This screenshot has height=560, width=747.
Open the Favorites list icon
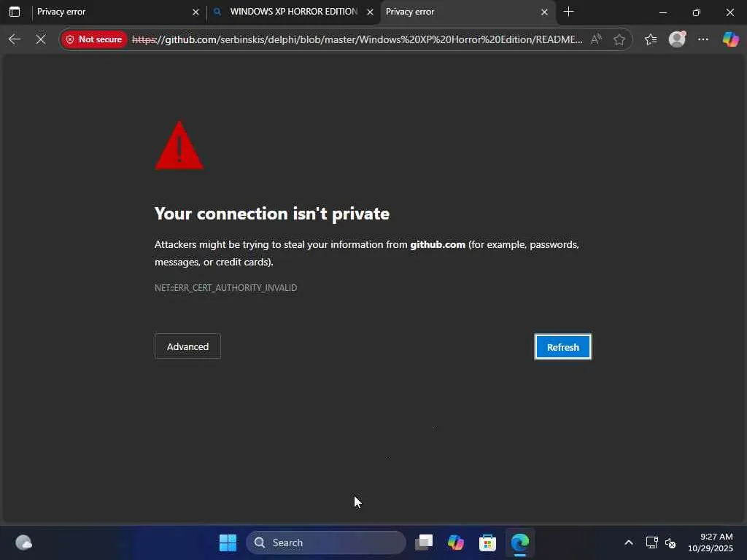click(x=650, y=39)
